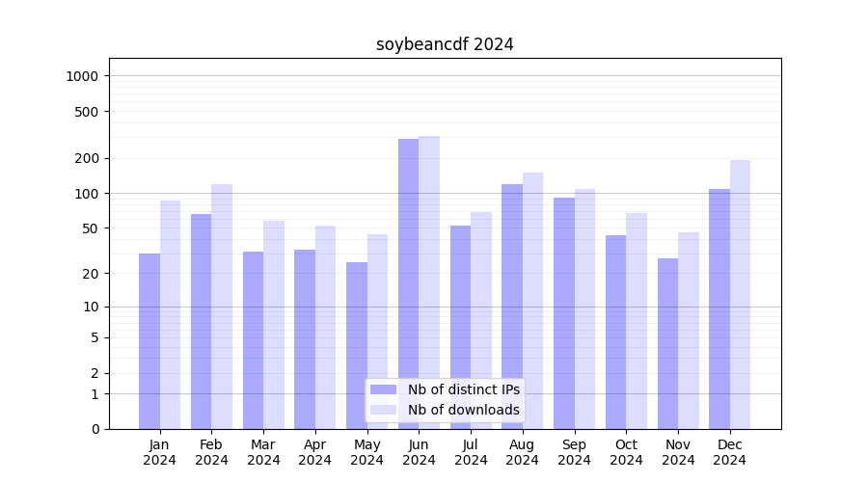Viewport: 868px width, 482px height.
Task: Select the 'Nb of downloads' legend text
Action: (463, 410)
